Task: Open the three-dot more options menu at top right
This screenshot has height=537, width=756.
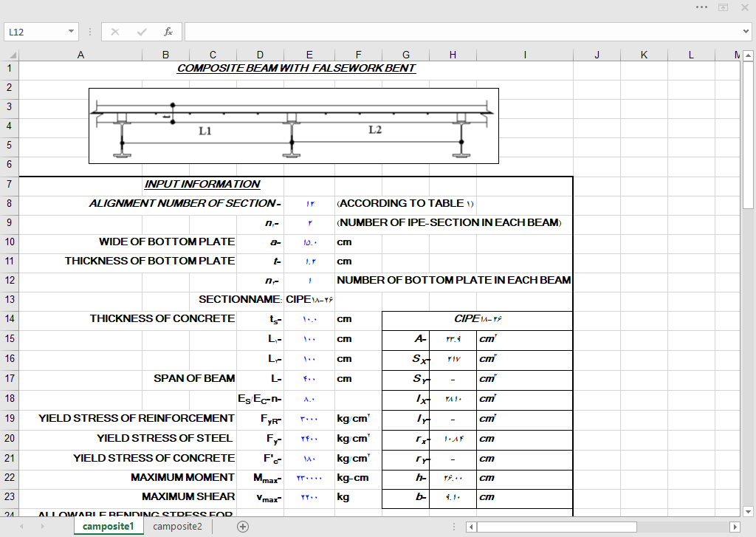Action: [x=702, y=7]
